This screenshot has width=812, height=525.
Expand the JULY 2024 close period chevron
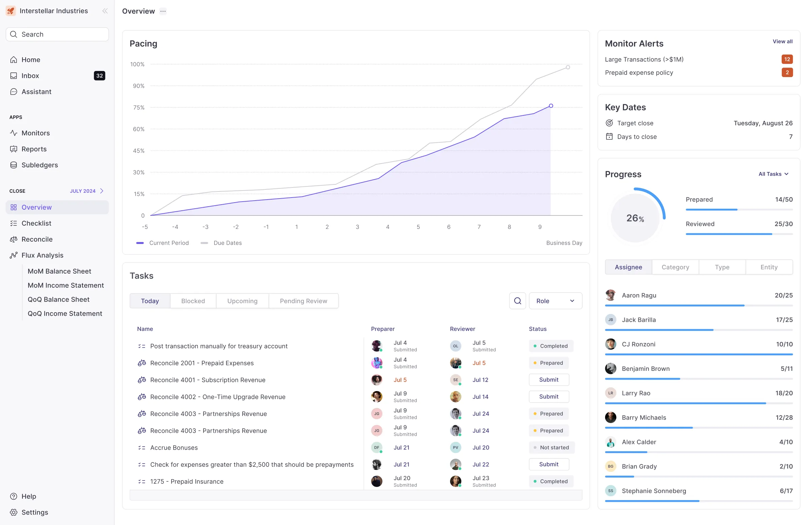pos(102,191)
